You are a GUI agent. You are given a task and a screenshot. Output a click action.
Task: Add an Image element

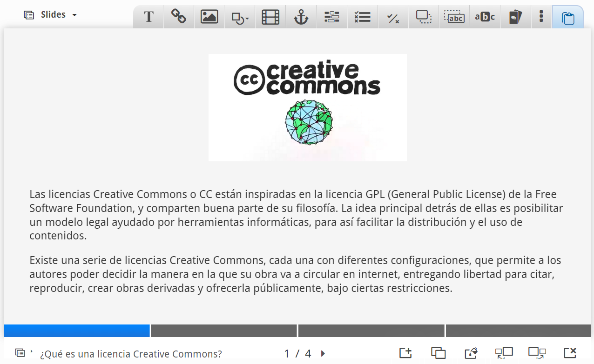tap(209, 17)
